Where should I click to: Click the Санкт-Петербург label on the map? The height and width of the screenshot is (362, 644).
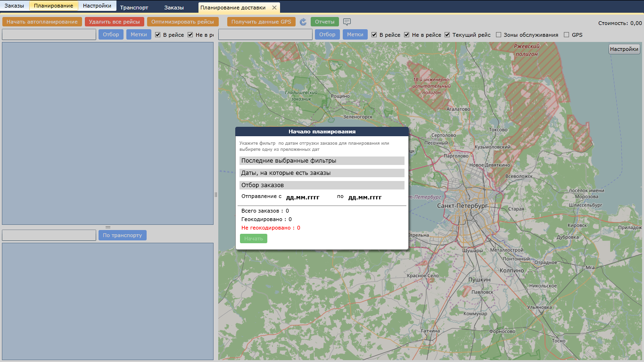click(x=462, y=206)
